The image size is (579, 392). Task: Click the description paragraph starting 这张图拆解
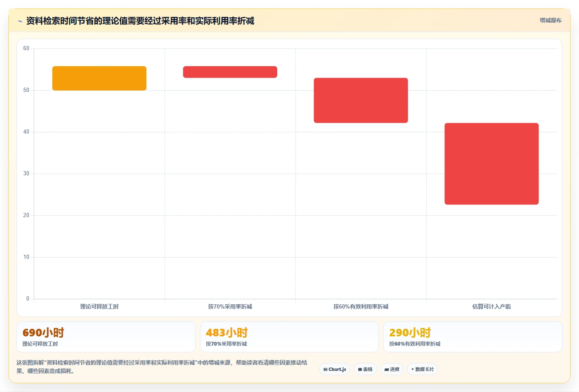click(x=162, y=367)
